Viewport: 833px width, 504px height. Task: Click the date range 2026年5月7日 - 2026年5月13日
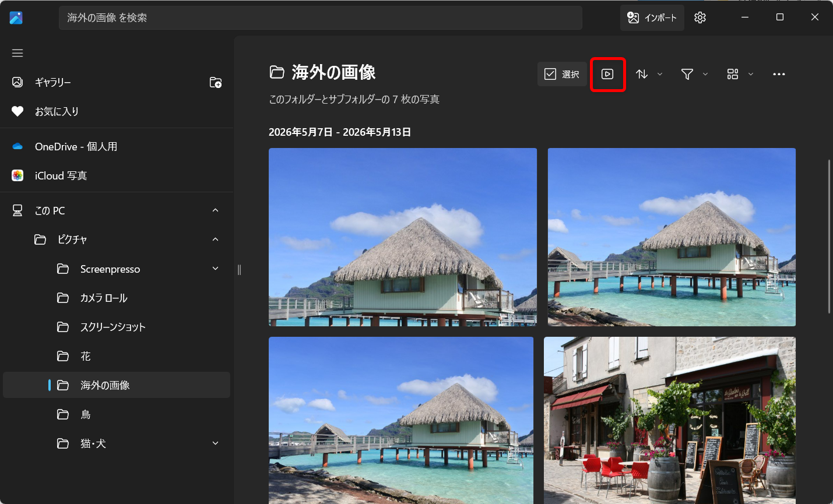click(x=340, y=132)
